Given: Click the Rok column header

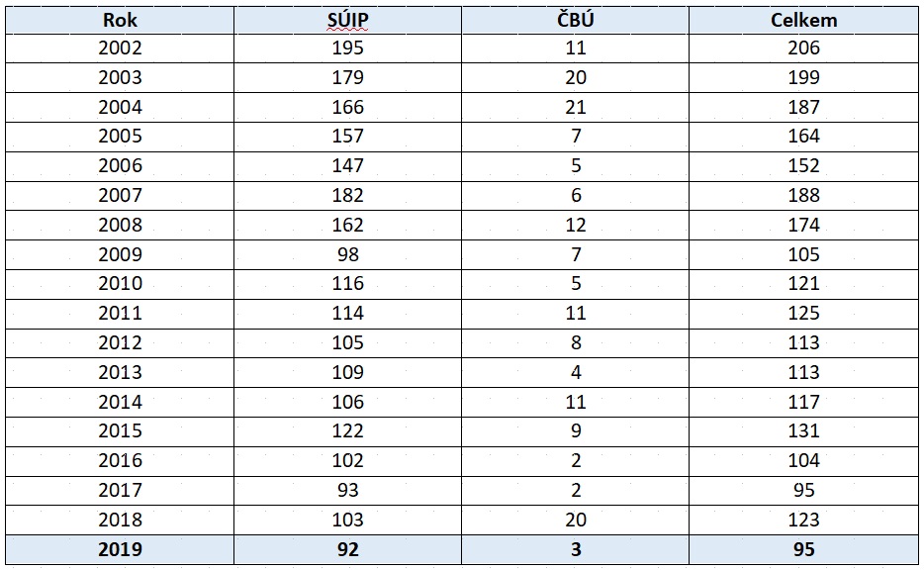Looking at the screenshot, I should click(x=120, y=20).
